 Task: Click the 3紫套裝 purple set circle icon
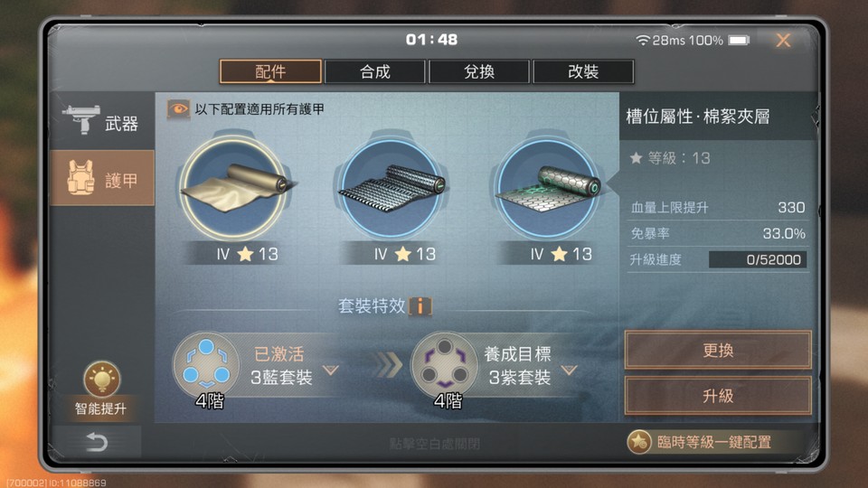click(x=445, y=366)
